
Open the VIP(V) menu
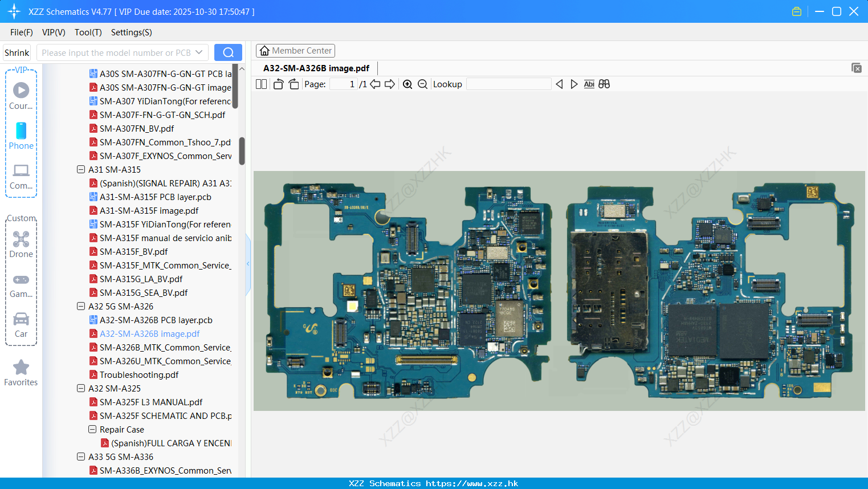(x=54, y=32)
